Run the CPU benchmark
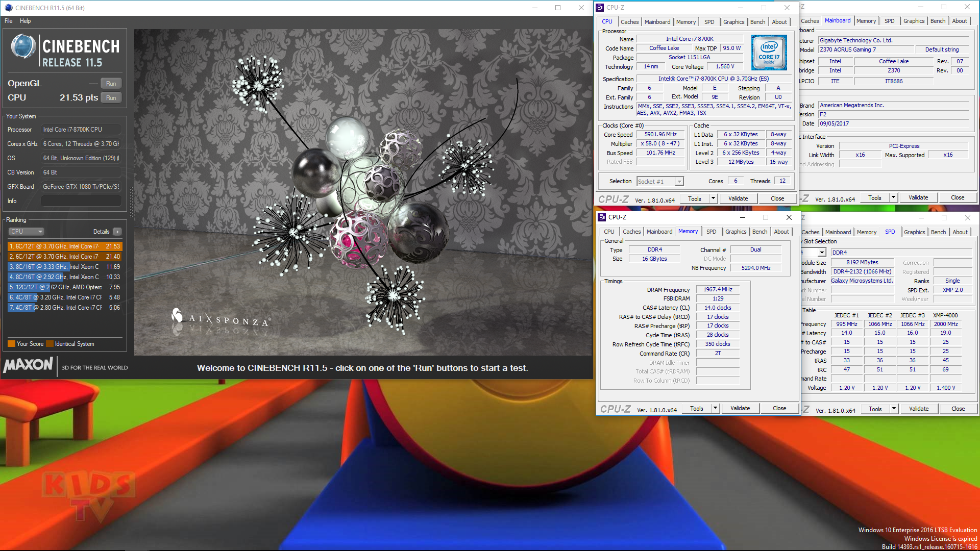 tap(111, 98)
